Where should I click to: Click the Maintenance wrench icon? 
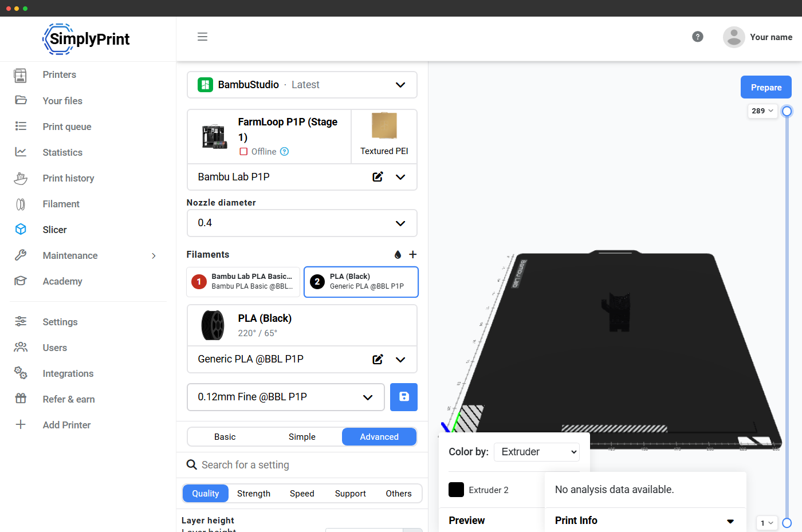point(21,255)
